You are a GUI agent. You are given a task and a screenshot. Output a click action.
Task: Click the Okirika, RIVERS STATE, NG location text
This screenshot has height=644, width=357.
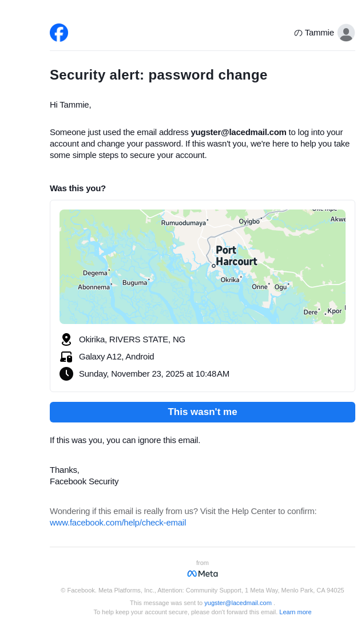[x=132, y=339]
